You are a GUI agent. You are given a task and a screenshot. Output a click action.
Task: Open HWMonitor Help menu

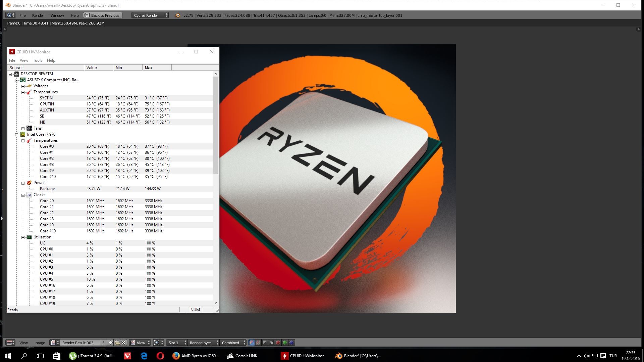[51, 60]
